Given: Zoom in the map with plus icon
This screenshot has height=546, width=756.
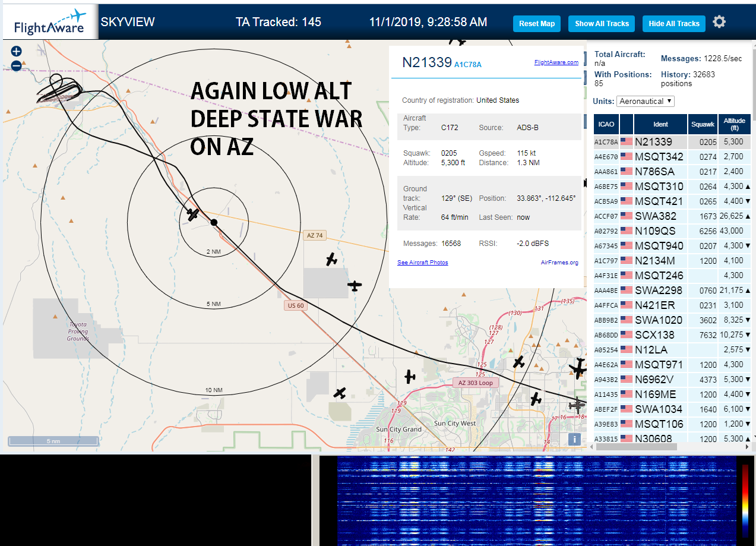Looking at the screenshot, I should 17,52.
